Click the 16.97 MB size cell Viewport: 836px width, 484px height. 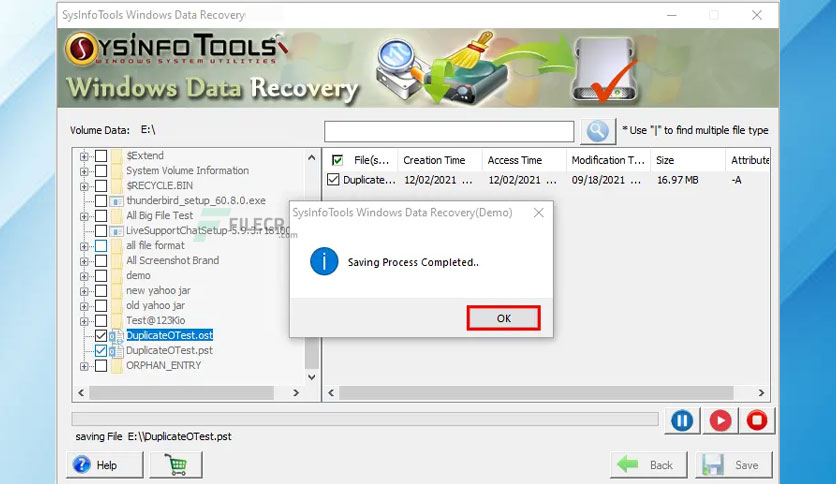click(678, 180)
